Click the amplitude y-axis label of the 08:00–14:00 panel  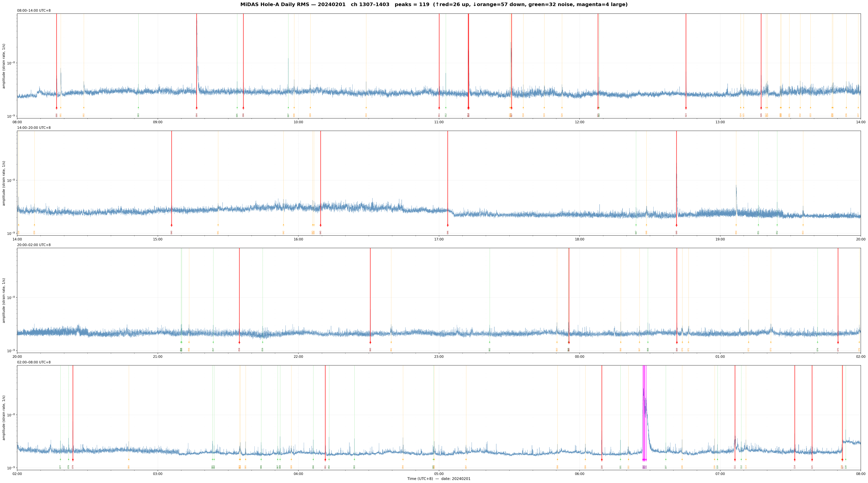pos(4,66)
